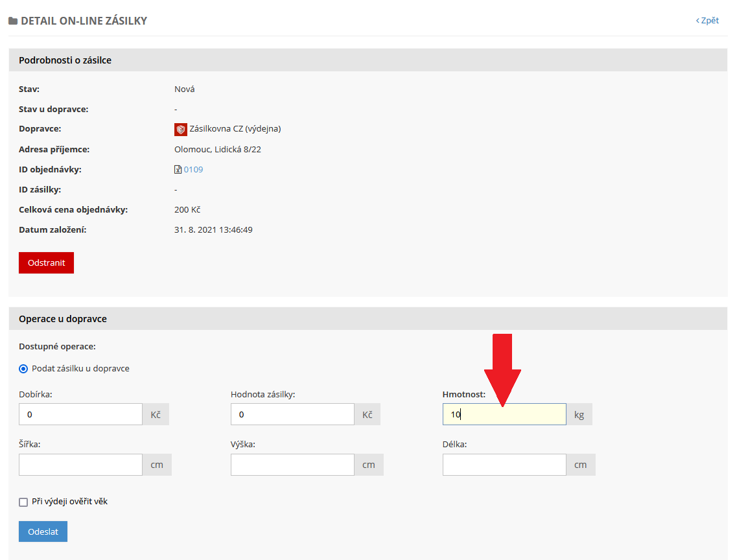Click the Operace u dopravce panel header
The image size is (735, 560).
63,319
